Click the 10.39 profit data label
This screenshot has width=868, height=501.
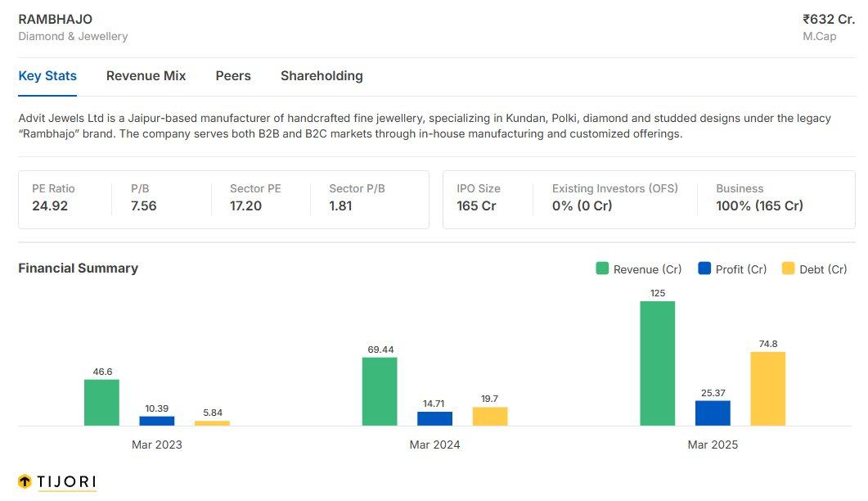point(156,408)
